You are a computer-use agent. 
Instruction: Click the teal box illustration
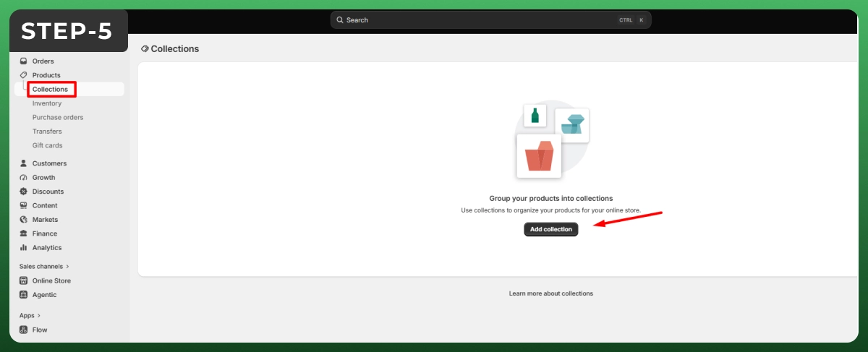[x=572, y=125]
